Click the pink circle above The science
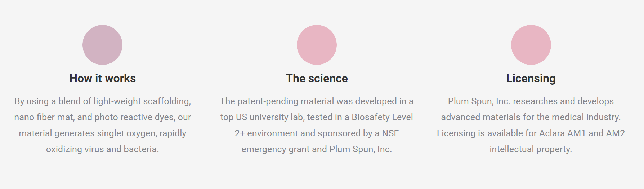This screenshot has height=189, width=644. [x=317, y=45]
